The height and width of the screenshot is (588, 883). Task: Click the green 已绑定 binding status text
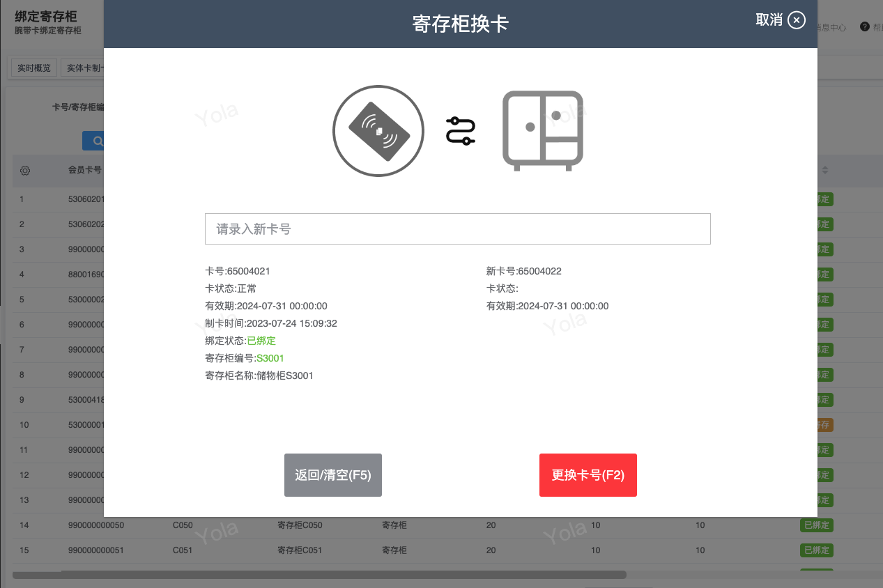(x=261, y=341)
